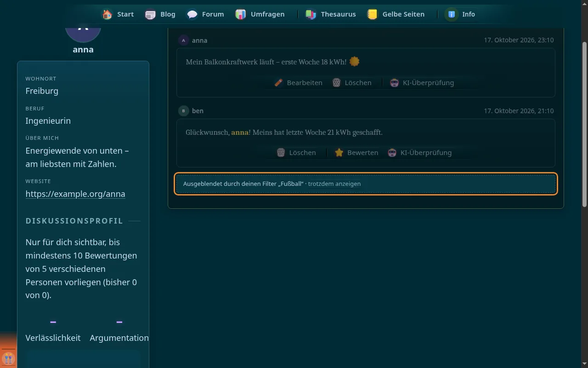588x368 pixels.
Task: Open the Start house icon in navigation
Action: (x=107, y=14)
